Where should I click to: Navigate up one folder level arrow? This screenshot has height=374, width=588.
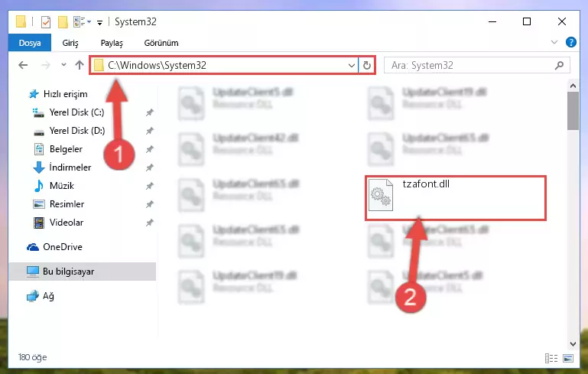click(79, 65)
